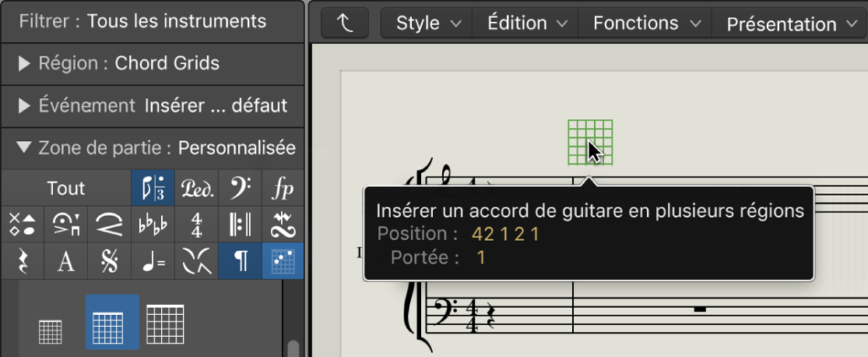Click the go-up hierarchy arrow button
Image resolution: width=868 pixels, height=357 pixels.
pyautogui.click(x=345, y=23)
